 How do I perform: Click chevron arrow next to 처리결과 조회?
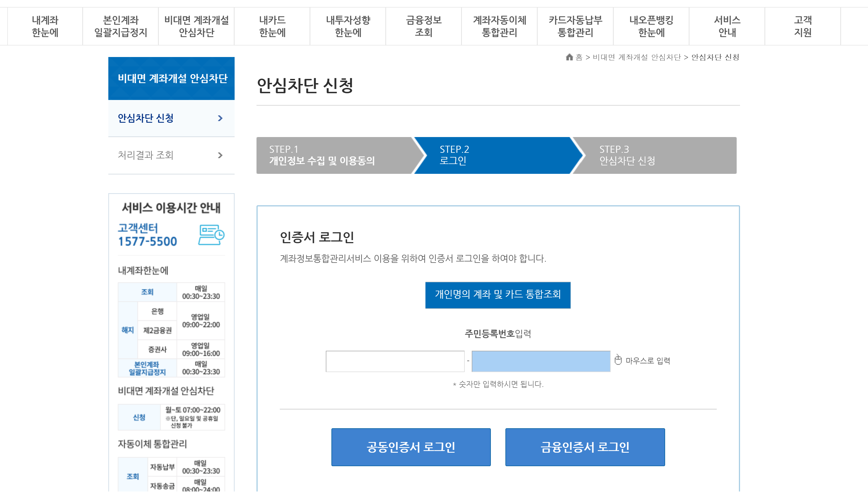point(220,155)
